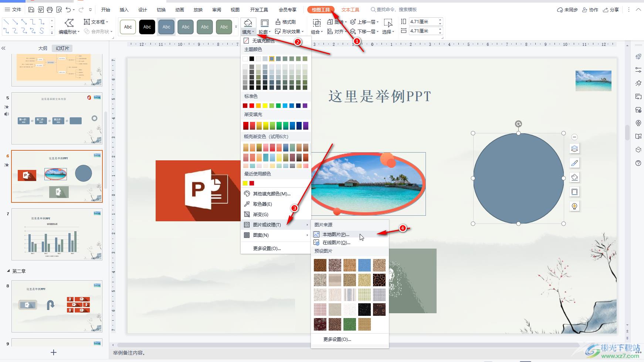Select 渐变(G) menu item
Viewport: 644px width, 362px height.
pyautogui.click(x=276, y=214)
